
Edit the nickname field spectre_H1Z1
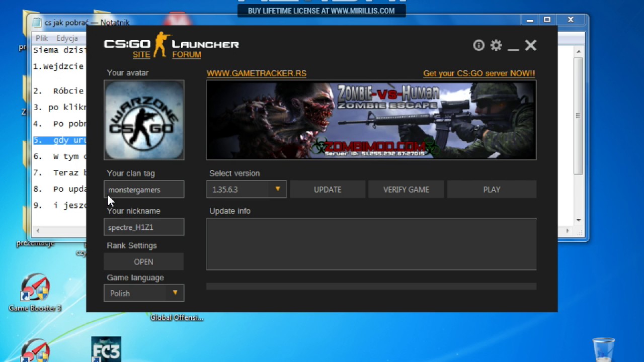click(144, 227)
